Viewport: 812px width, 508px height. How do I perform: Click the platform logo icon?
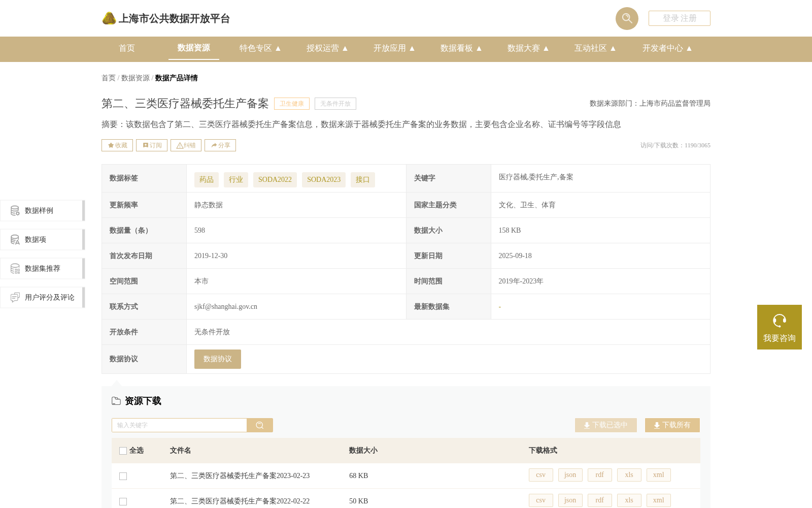pos(109,18)
